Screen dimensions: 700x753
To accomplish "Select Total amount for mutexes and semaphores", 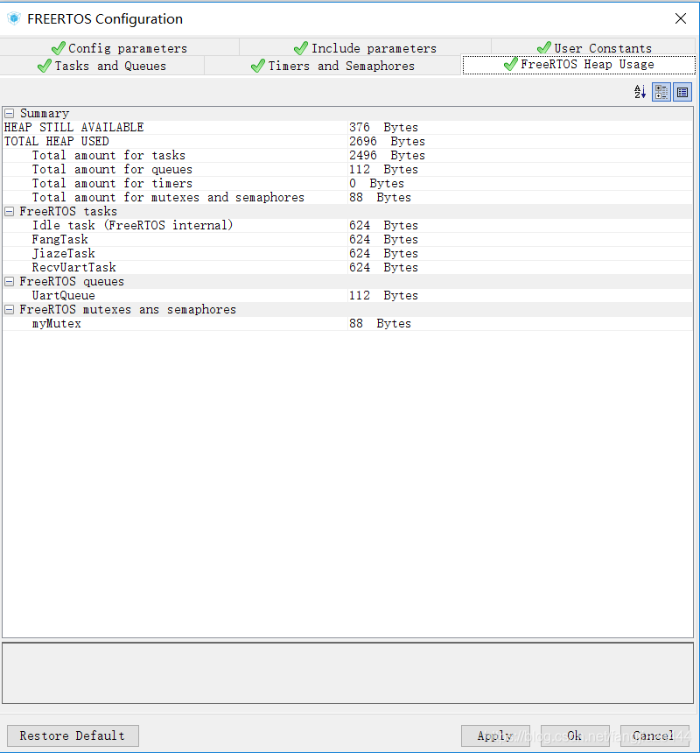I will pyautogui.click(x=347, y=197).
